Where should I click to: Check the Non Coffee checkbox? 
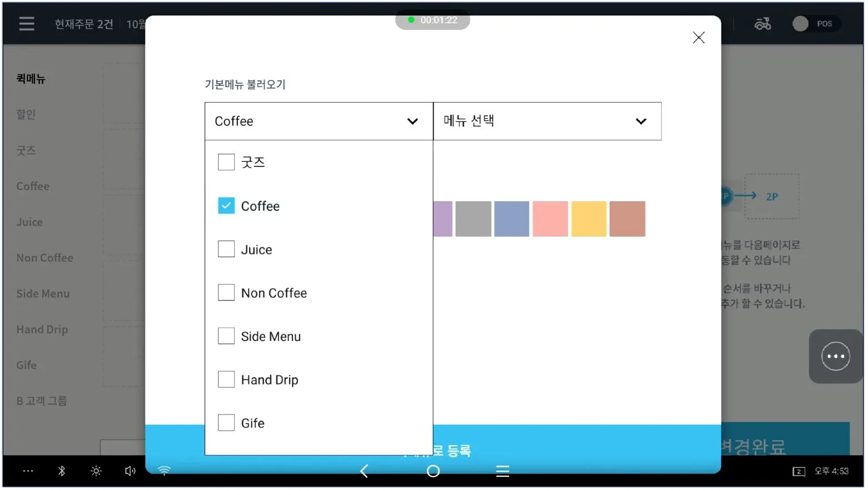[226, 292]
